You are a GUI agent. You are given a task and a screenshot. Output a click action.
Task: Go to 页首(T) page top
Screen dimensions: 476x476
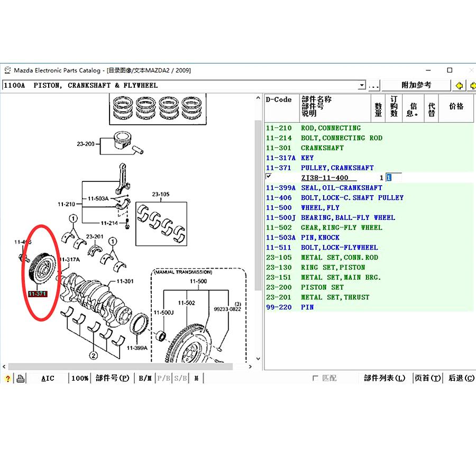point(427,378)
